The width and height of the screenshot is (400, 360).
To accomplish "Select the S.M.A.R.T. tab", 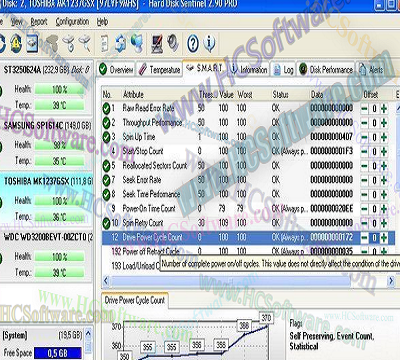I will [x=205, y=68].
